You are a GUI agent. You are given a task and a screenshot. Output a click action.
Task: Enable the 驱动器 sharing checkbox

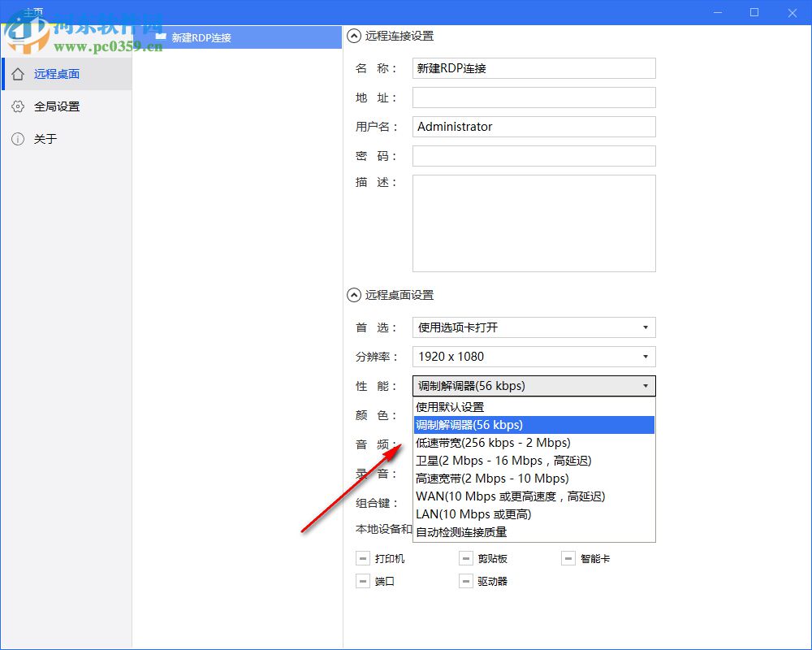click(466, 581)
